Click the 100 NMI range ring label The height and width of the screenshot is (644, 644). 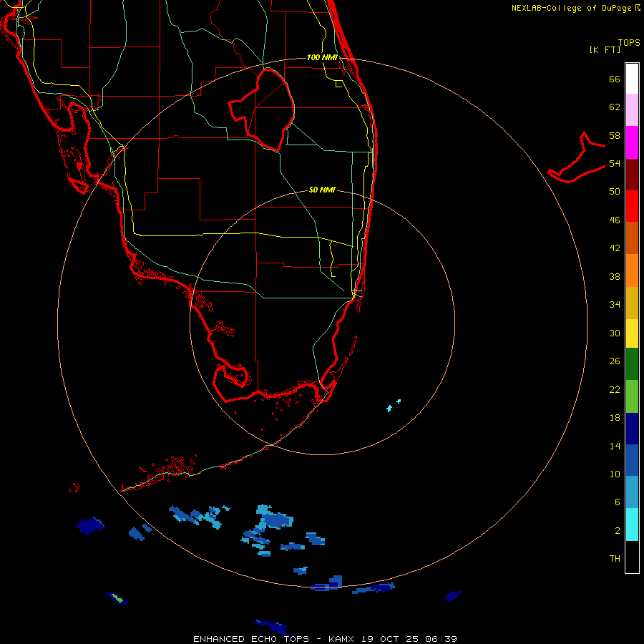(322, 57)
